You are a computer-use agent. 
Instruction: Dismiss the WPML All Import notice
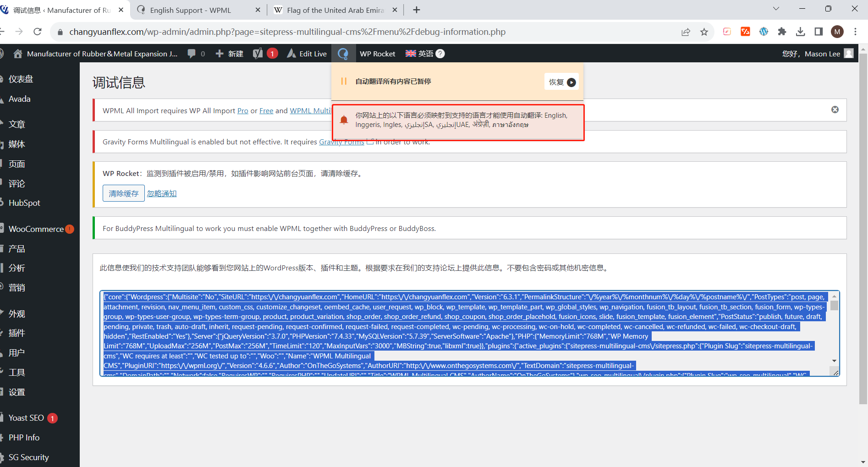coord(835,110)
